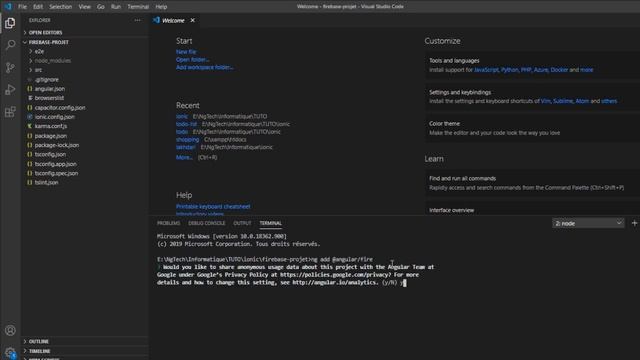
Task: Click the Python language support link
Action: pos(510,70)
